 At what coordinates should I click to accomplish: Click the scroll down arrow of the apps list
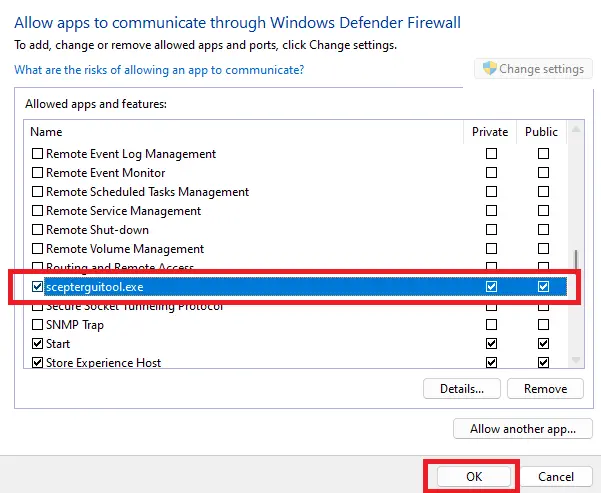[x=576, y=360]
